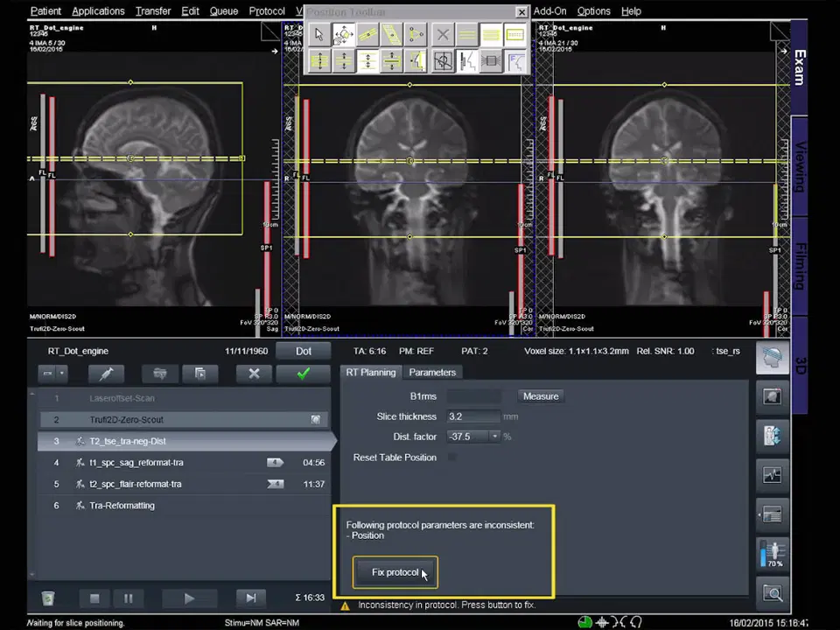Click the Slice thickness input field

(472, 416)
